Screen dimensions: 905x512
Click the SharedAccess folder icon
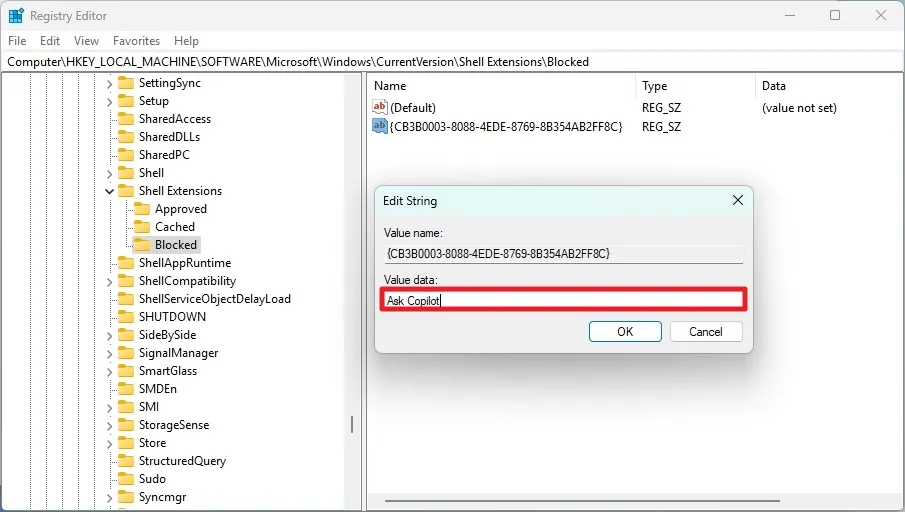(x=126, y=119)
